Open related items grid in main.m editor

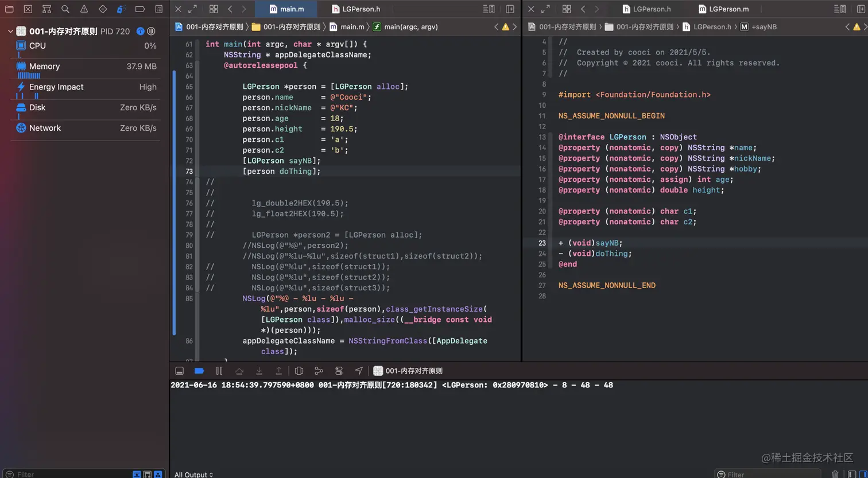[214, 9]
